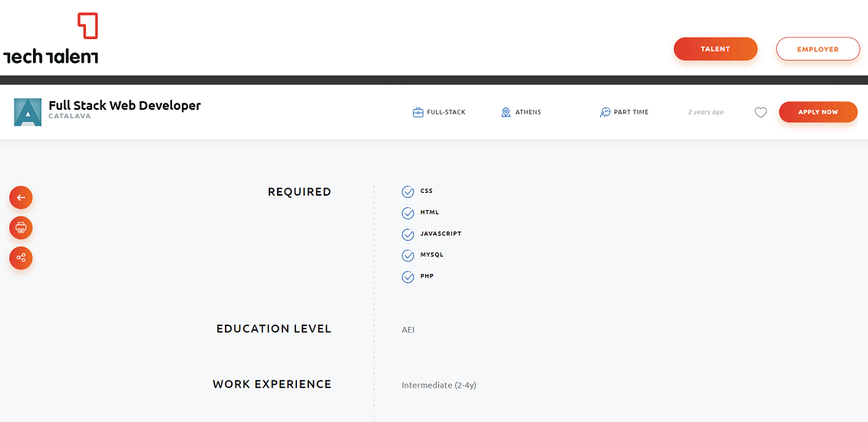Go back using the arrow button
The image size is (868, 422).
21,197
